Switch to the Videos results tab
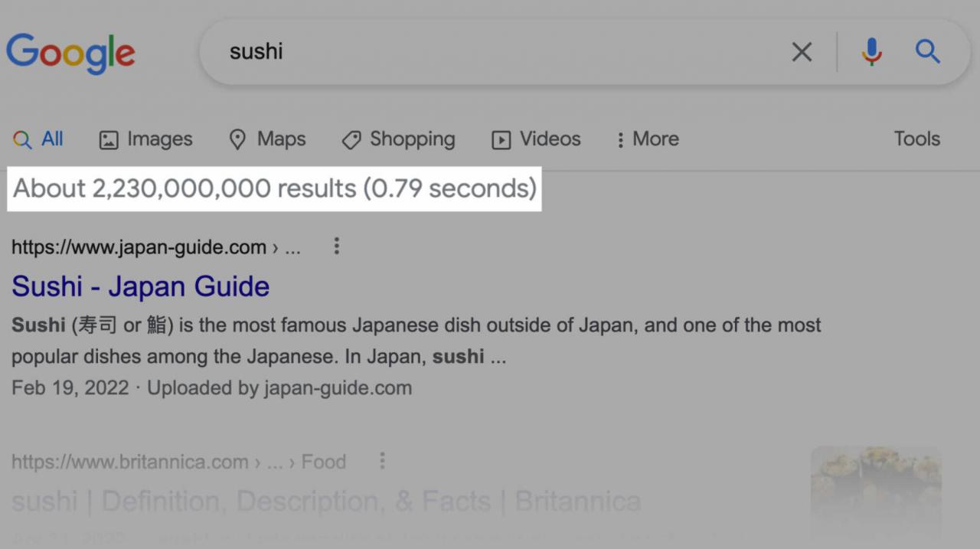 tap(537, 139)
